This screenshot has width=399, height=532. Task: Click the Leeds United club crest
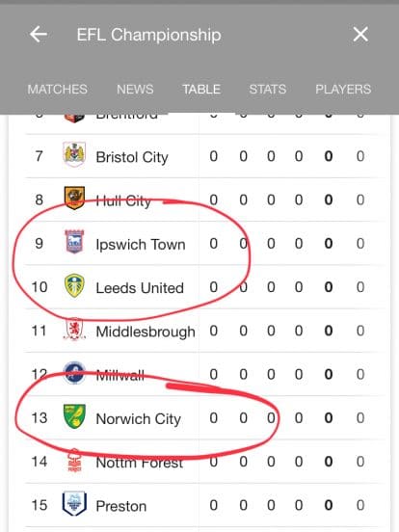pyautogui.click(x=74, y=285)
